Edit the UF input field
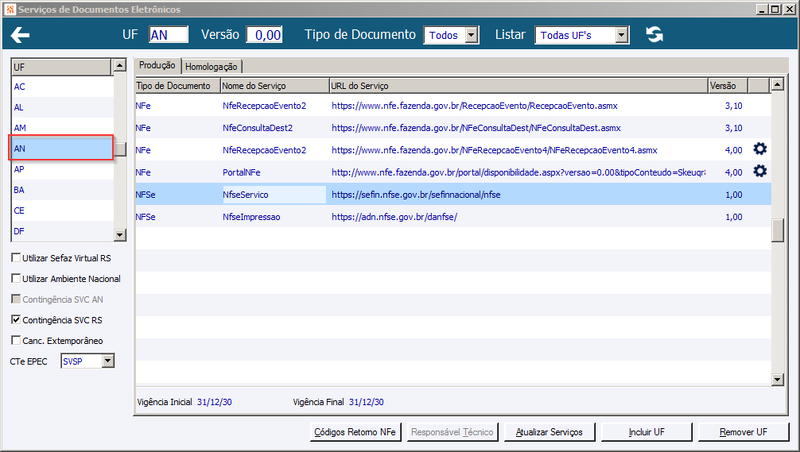This screenshot has width=800, height=452. click(x=168, y=35)
